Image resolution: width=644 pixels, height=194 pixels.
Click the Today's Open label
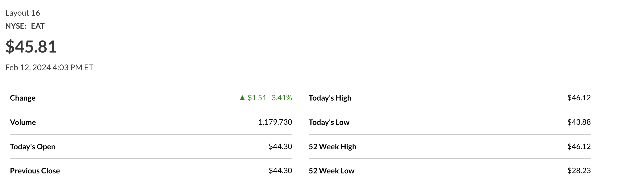coord(32,146)
